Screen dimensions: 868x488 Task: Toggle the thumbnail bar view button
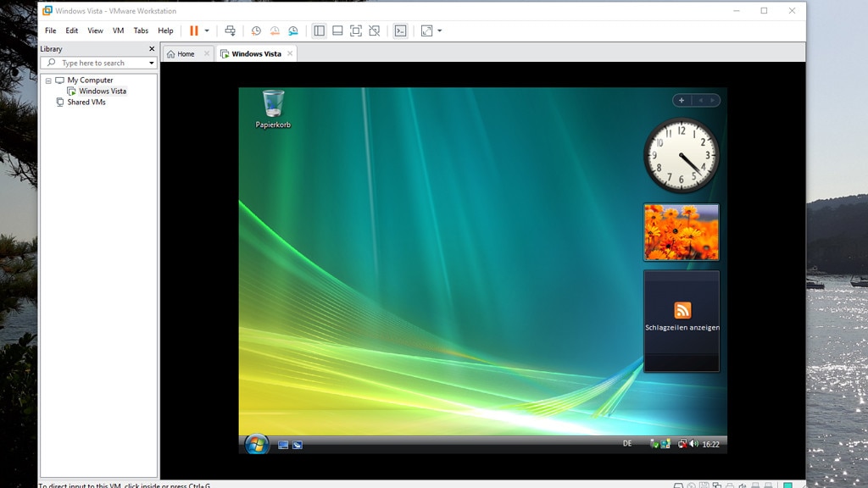(337, 31)
